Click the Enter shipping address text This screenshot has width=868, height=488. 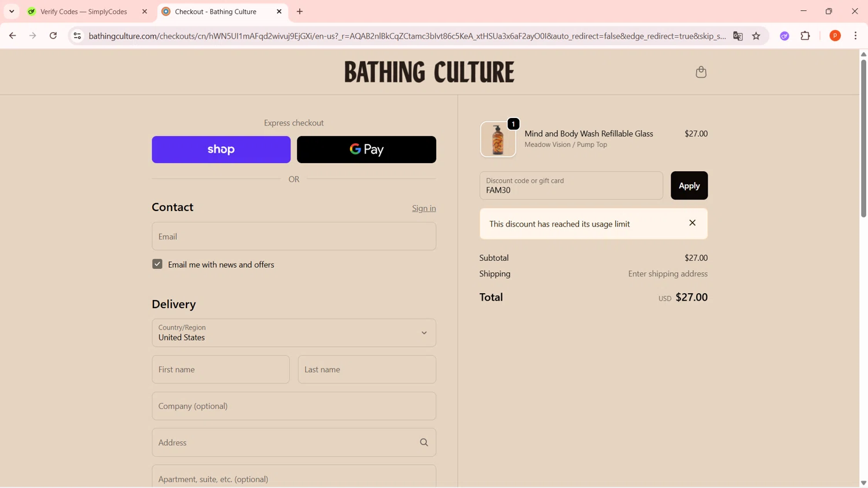668,274
